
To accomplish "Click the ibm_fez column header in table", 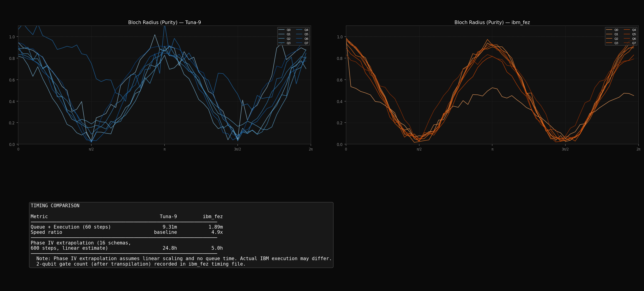I will click(212, 217).
